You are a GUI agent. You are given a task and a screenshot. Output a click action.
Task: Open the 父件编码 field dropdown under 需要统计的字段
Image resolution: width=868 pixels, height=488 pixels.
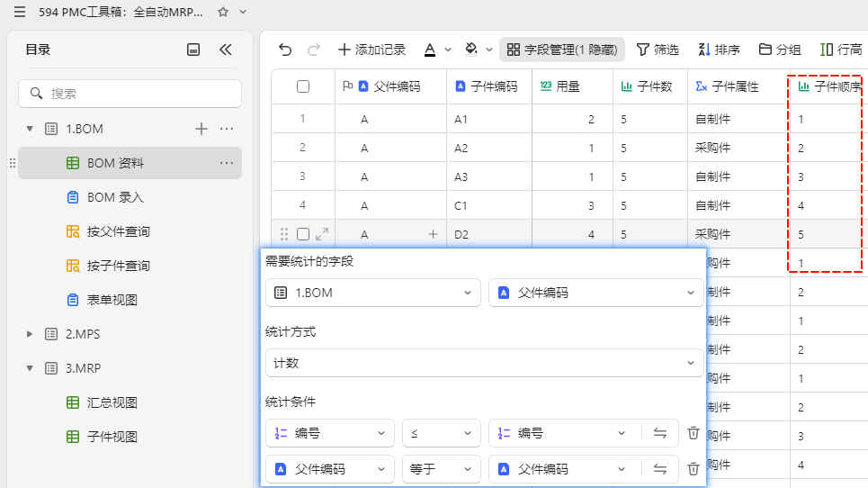596,293
